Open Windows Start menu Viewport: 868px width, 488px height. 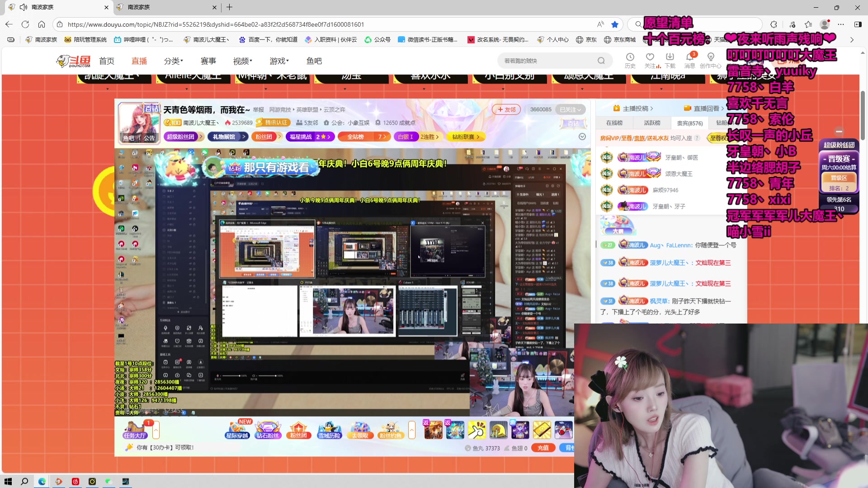point(8,481)
